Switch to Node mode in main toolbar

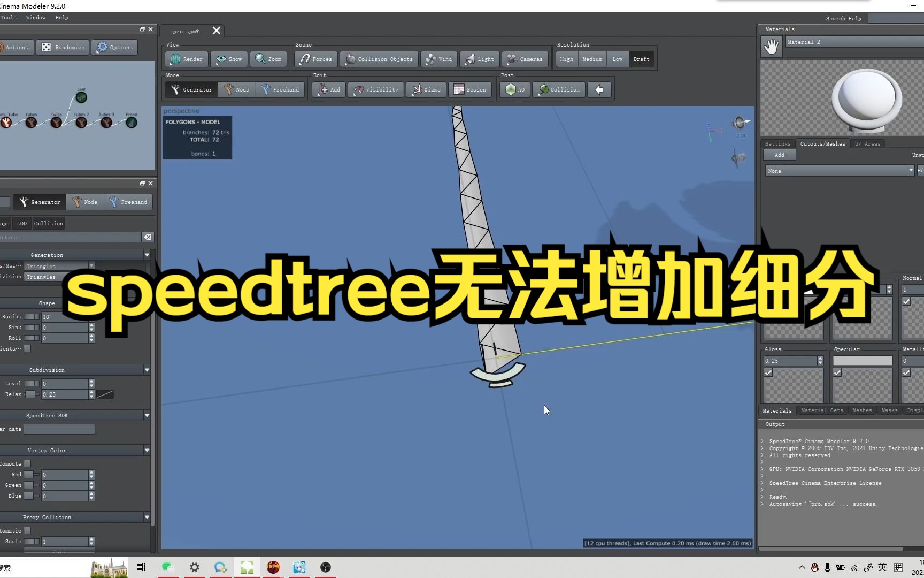point(236,89)
